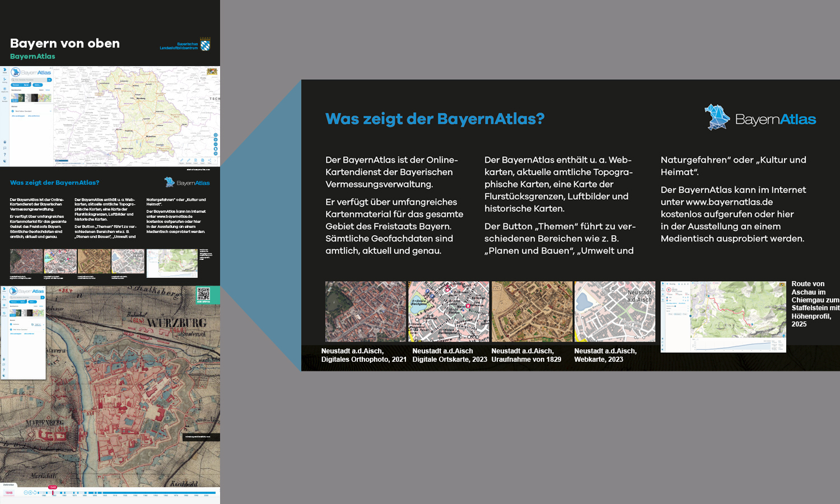Open the Zeitreise tab below Würzburg map
The width and height of the screenshot is (840, 504).
tap(8, 485)
